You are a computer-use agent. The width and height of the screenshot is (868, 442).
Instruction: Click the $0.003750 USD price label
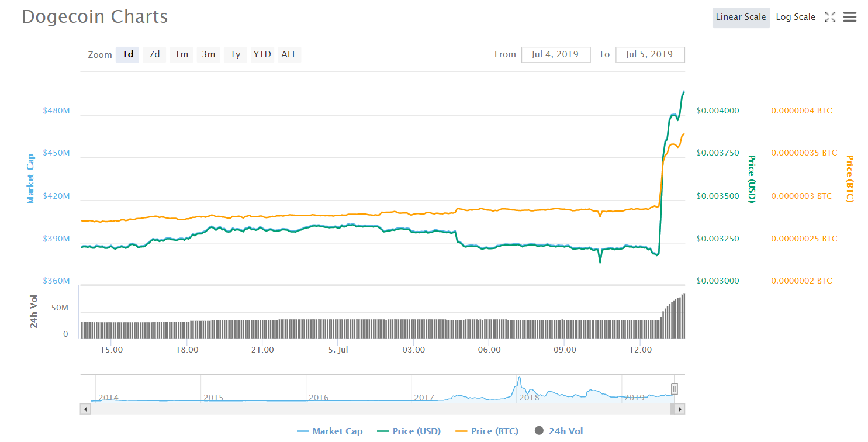click(718, 153)
